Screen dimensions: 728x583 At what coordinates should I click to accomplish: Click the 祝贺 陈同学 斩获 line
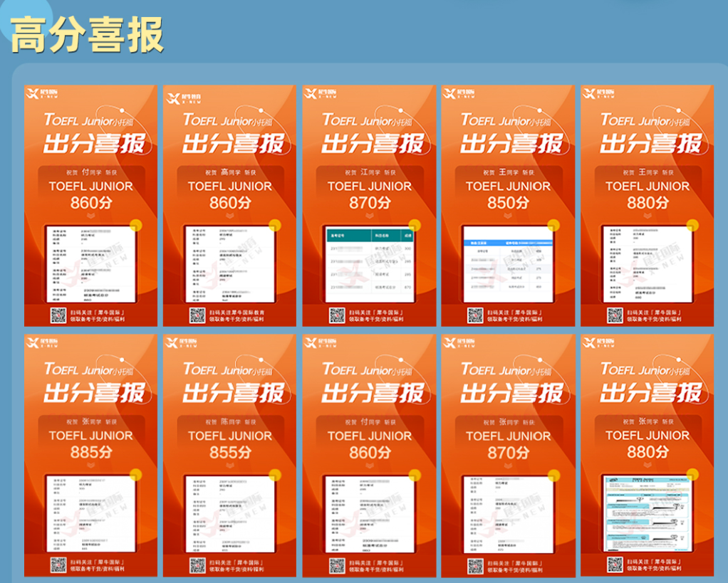[x=230, y=421]
